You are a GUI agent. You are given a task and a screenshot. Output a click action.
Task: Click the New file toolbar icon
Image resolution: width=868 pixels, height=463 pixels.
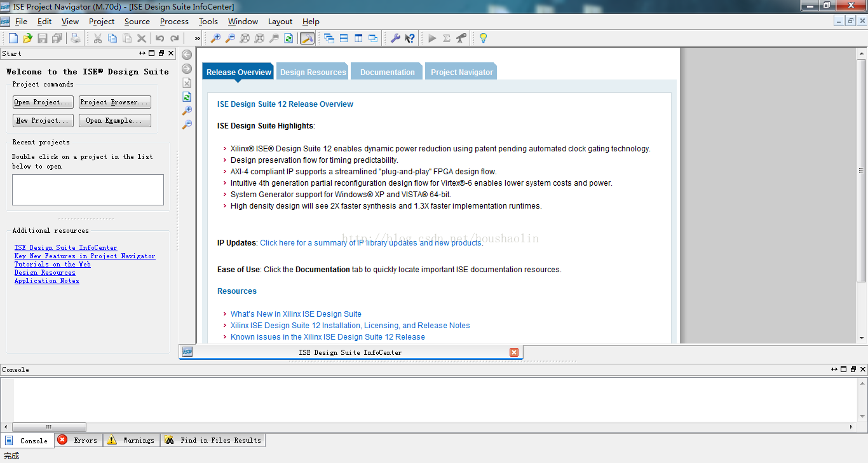[x=13, y=38]
